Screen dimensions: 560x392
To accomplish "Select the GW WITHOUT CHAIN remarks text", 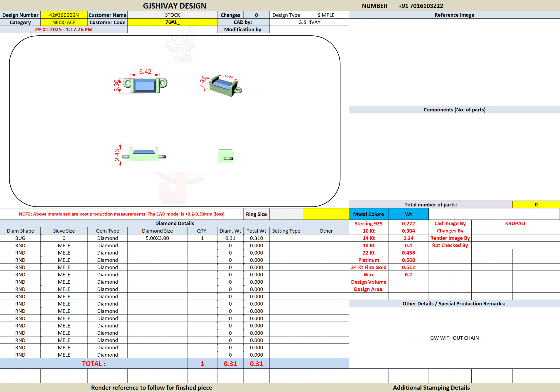I will pyautogui.click(x=454, y=338).
